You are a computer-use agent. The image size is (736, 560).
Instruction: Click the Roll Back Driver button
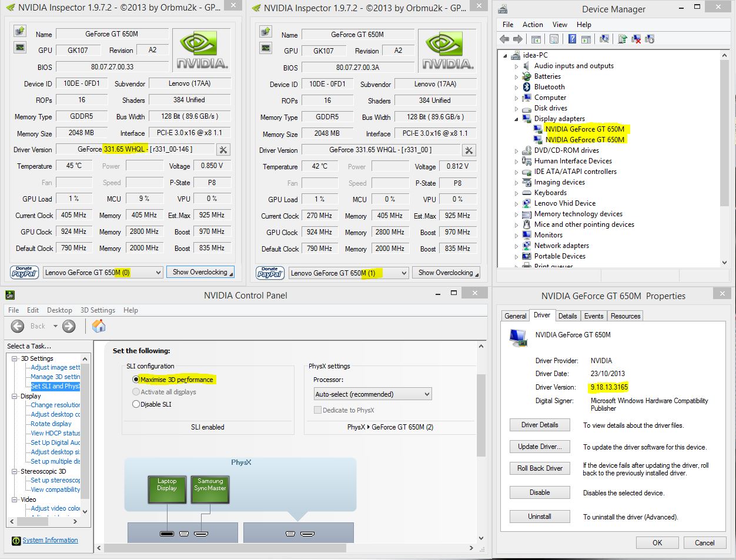(540, 468)
